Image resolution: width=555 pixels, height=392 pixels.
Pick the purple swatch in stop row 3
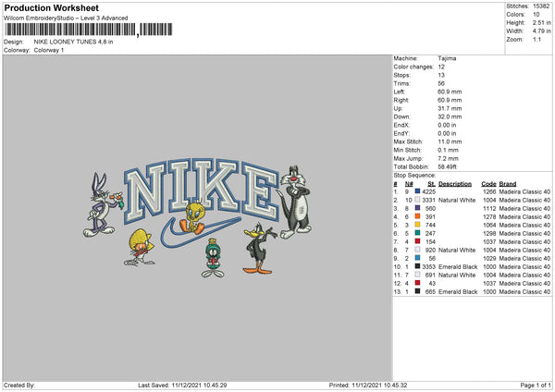click(x=418, y=208)
